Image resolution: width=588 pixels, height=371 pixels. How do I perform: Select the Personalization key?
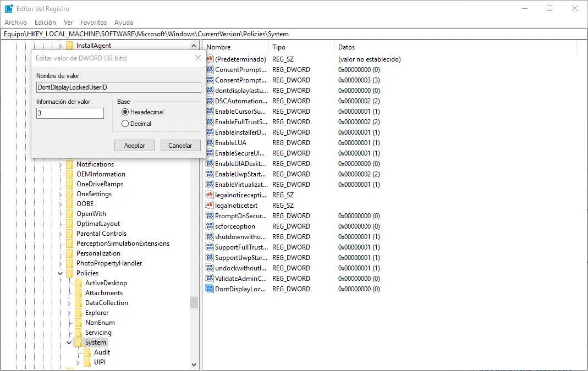point(98,253)
